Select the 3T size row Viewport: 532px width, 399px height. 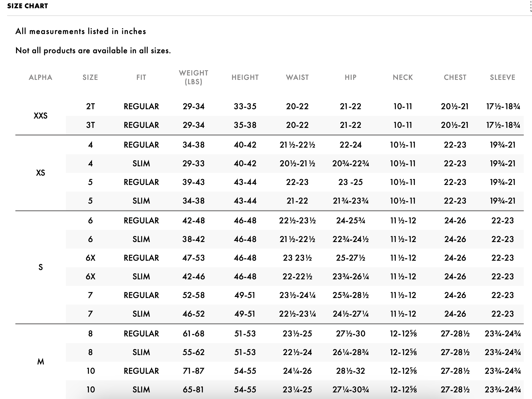[295, 125]
